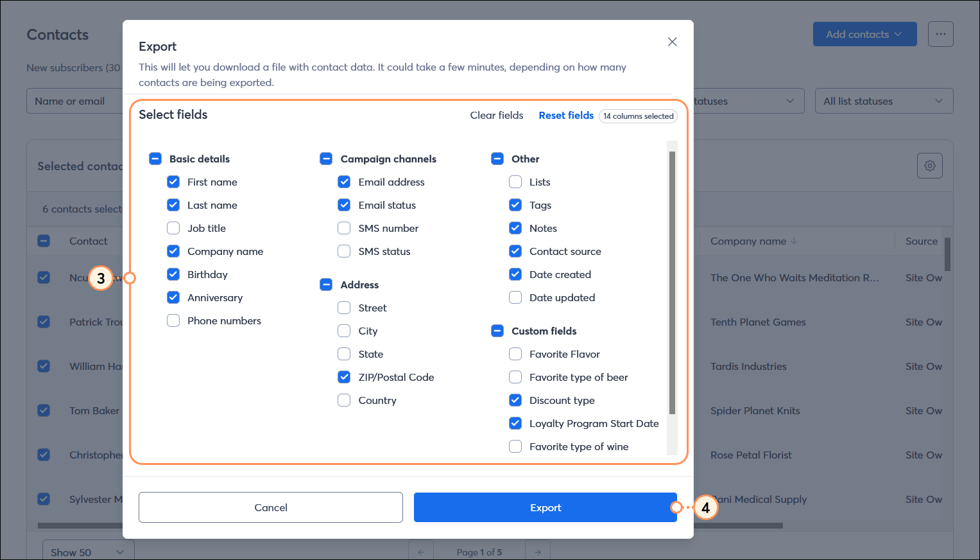Open the three-dot more options menu
The image size is (980, 560).
click(x=940, y=35)
